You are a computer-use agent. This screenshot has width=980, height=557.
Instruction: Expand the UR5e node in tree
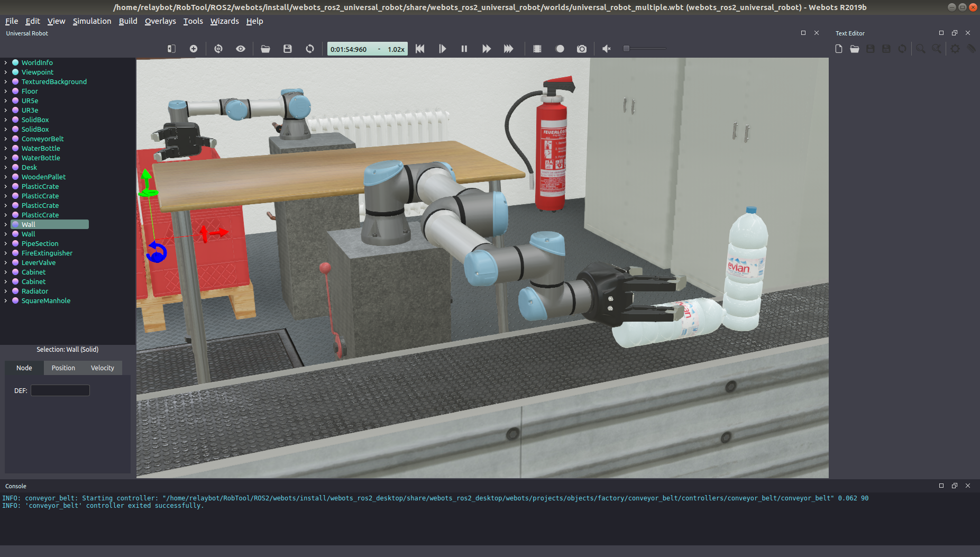click(x=6, y=101)
